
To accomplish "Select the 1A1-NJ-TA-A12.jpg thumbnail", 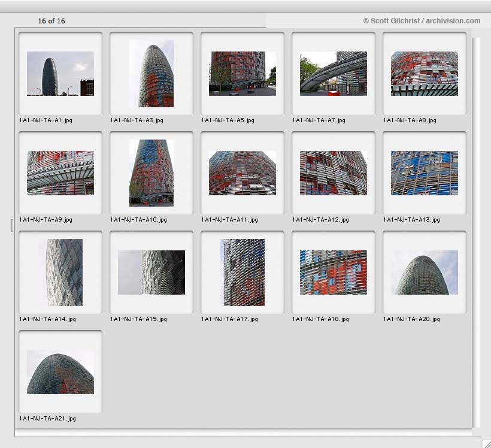I will [334, 173].
